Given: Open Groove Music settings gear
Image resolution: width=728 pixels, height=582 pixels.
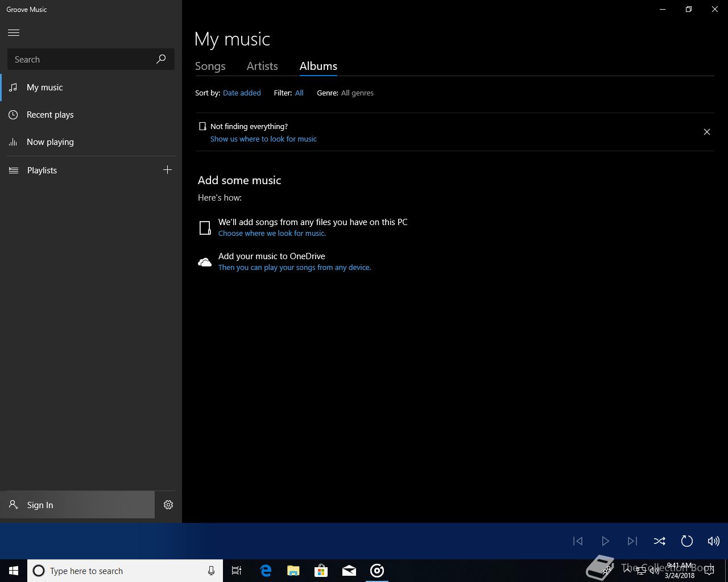Looking at the screenshot, I should tap(168, 505).
